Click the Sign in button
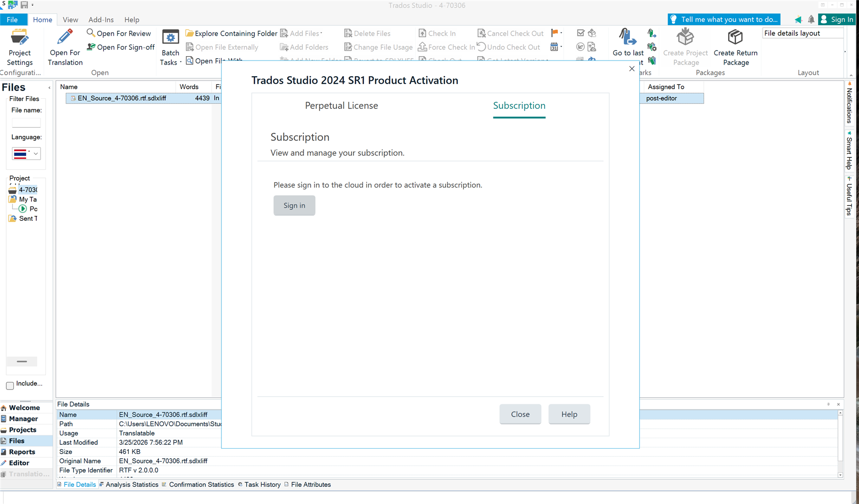 [x=294, y=206]
